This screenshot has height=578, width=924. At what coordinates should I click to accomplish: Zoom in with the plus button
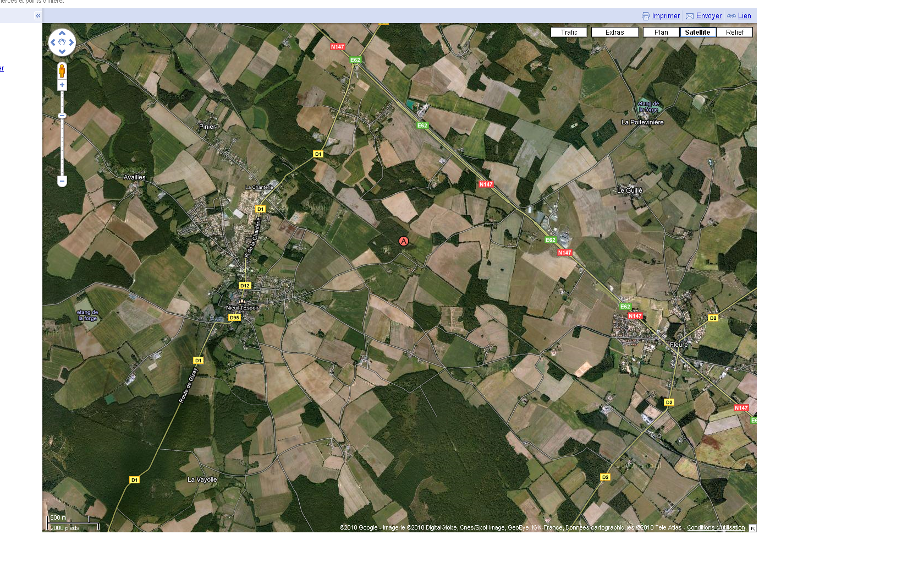[62, 85]
